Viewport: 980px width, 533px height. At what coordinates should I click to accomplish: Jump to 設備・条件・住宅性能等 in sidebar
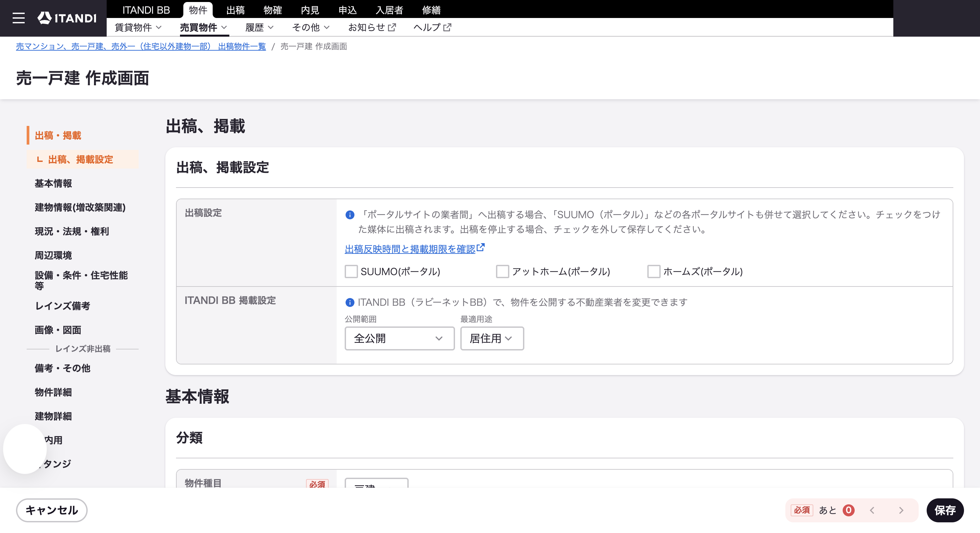81,280
